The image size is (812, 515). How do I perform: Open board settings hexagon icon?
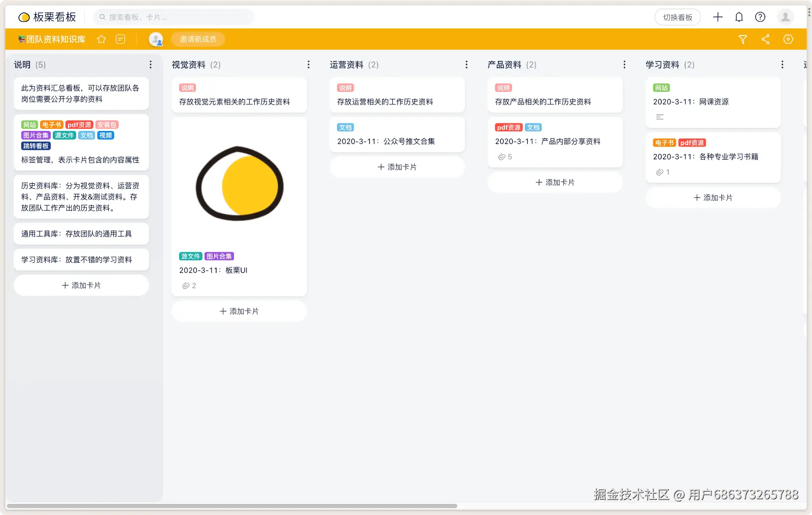pos(788,39)
